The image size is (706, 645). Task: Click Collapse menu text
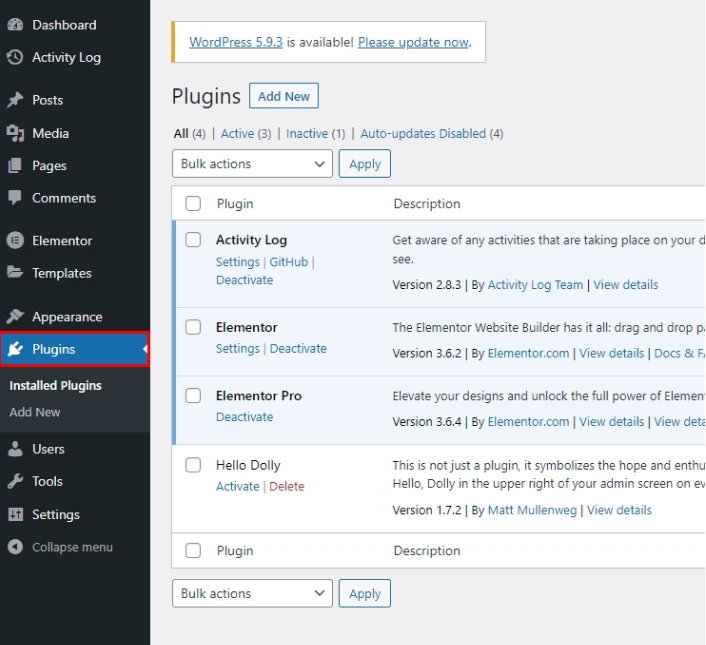[x=72, y=547]
